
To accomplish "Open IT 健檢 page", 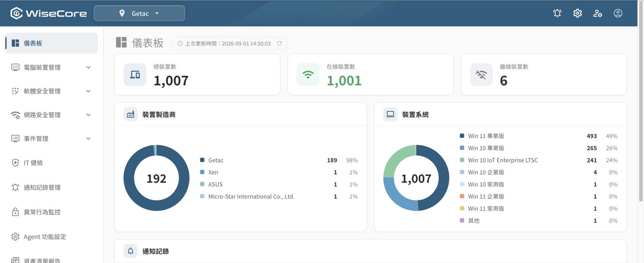I will tap(52, 163).
